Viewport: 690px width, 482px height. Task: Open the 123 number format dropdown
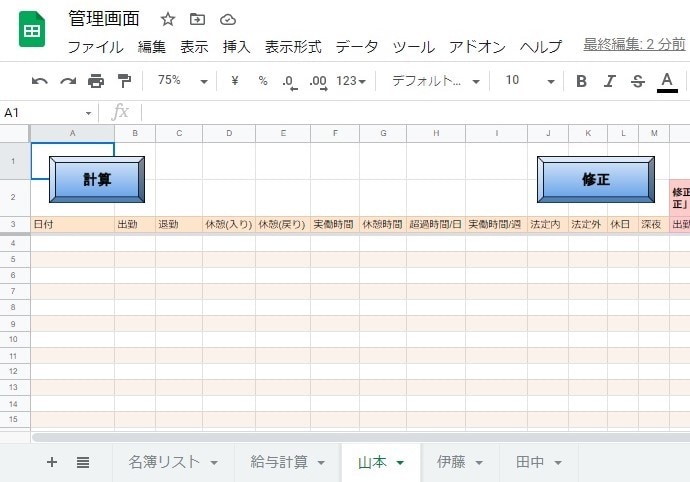(x=351, y=81)
